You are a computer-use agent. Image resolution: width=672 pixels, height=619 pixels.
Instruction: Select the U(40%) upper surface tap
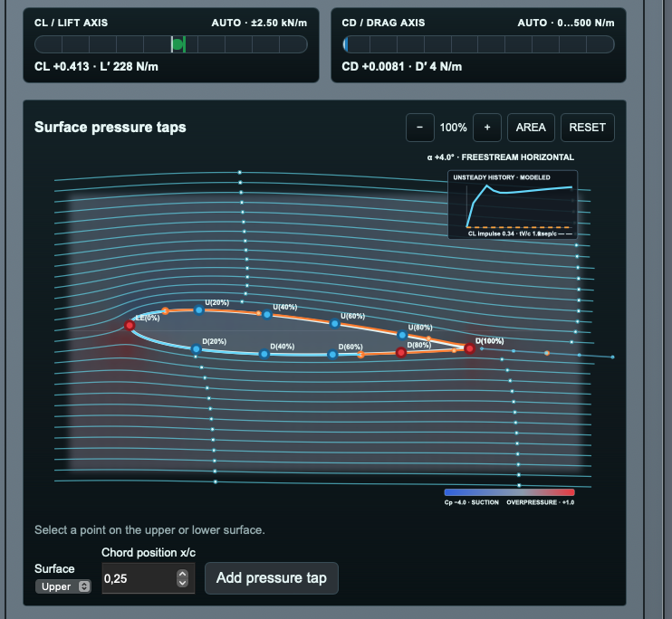(x=267, y=315)
